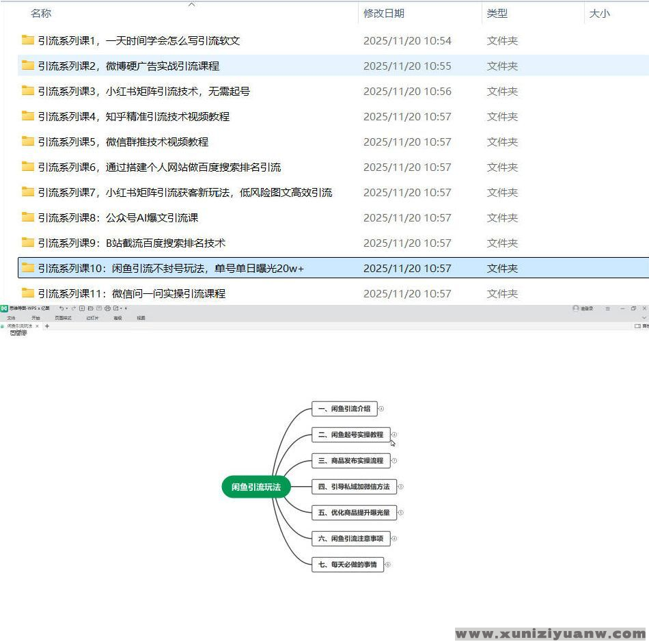Click the new-document icon in the quick toolbar

point(82,309)
